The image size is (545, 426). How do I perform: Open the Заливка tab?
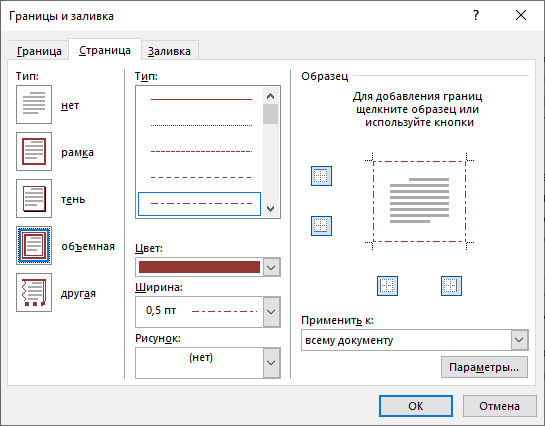[169, 51]
